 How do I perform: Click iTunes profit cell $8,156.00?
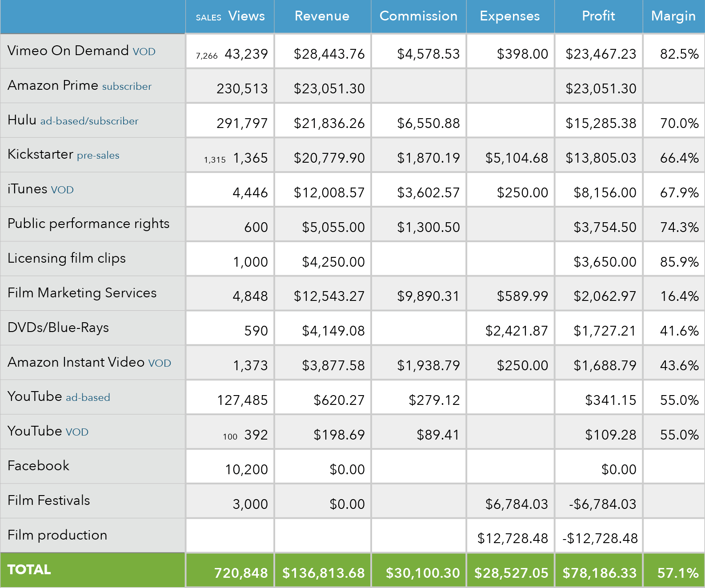(x=598, y=190)
